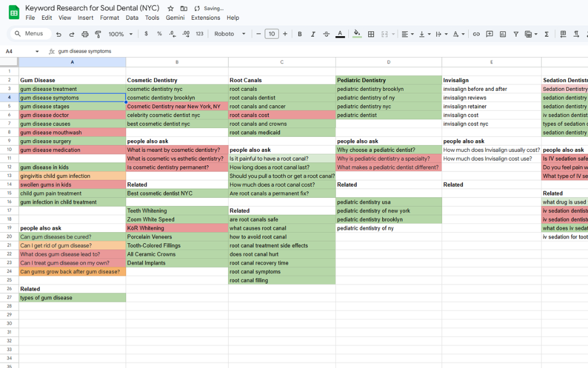The width and height of the screenshot is (588, 368).
Task: Toggle strikethrough formatting
Action: pyautogui.click(x=327, y=34)
